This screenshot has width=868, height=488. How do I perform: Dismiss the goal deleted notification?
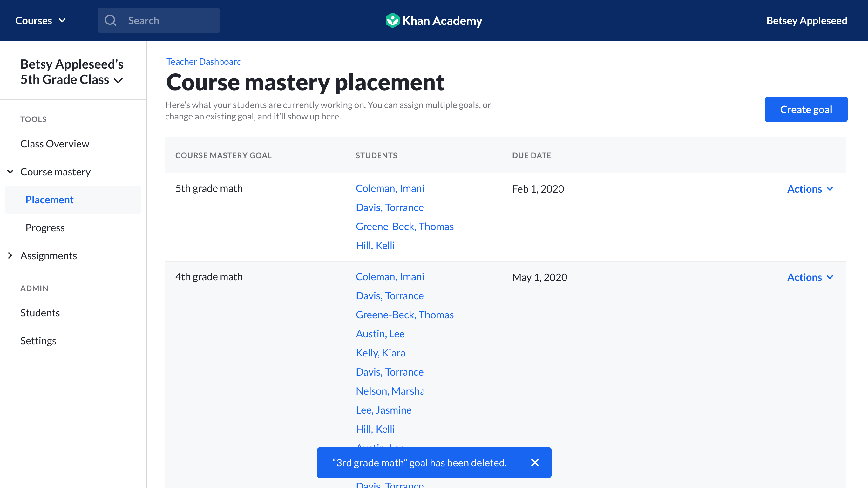point(535,462)
